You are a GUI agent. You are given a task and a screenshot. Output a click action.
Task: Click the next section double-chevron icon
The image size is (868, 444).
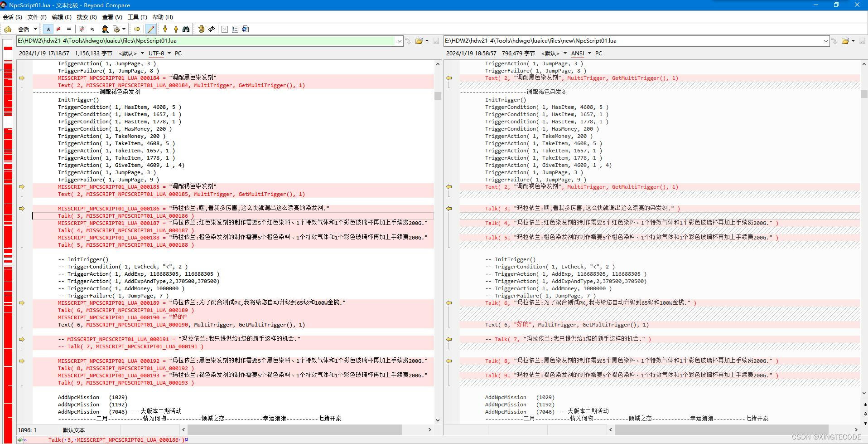(225, 29)
